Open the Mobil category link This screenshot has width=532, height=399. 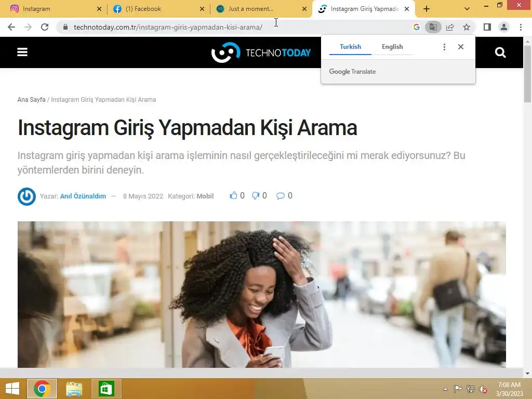(205, 196)
